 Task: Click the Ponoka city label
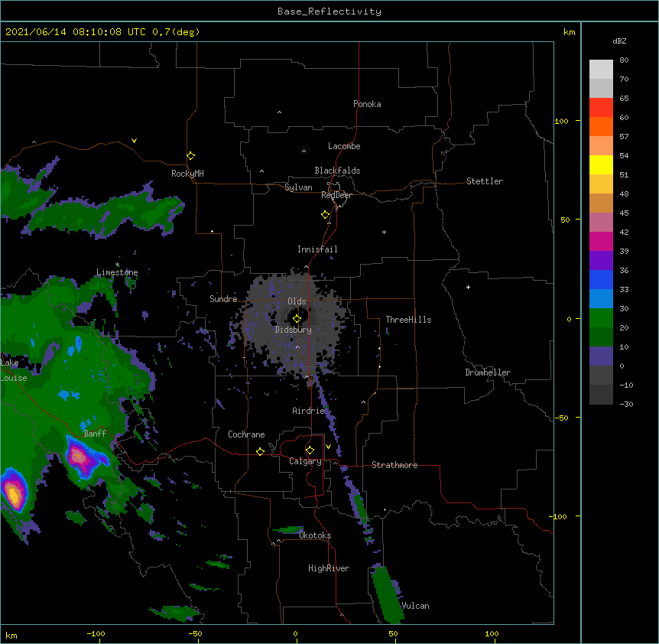point(367,104)
